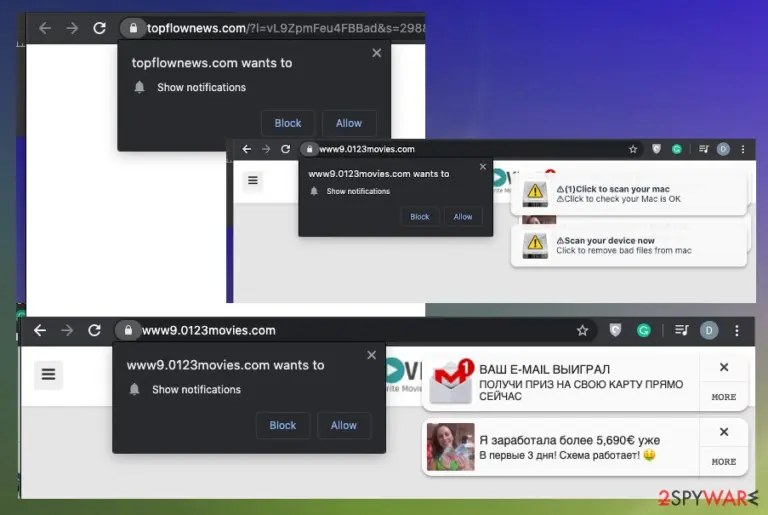Image resolution: width=768 pixels, height=515 pixels.
Task: Open hamburger menu in bottom 0123movies page
Action: tap(48, 375)
